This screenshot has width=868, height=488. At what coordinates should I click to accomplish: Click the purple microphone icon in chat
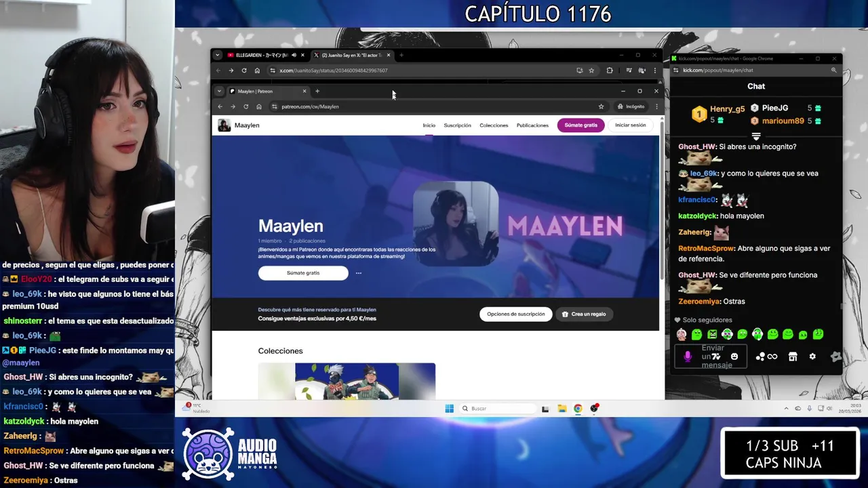tap(688, 357)
